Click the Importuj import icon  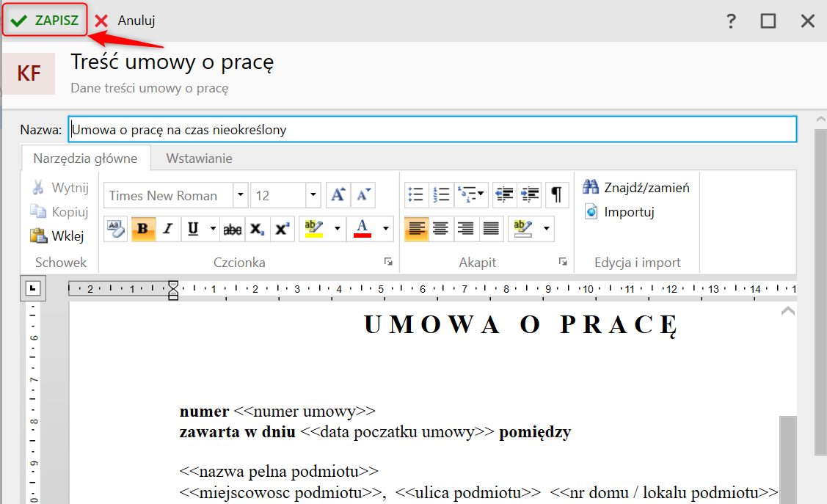[591, 213]
